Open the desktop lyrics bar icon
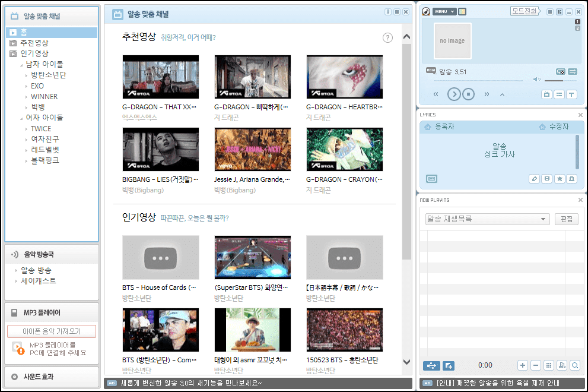 tap(431, 179)
